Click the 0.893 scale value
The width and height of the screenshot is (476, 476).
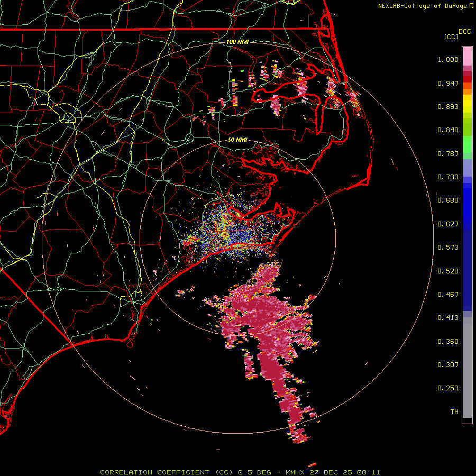[448, 106]
